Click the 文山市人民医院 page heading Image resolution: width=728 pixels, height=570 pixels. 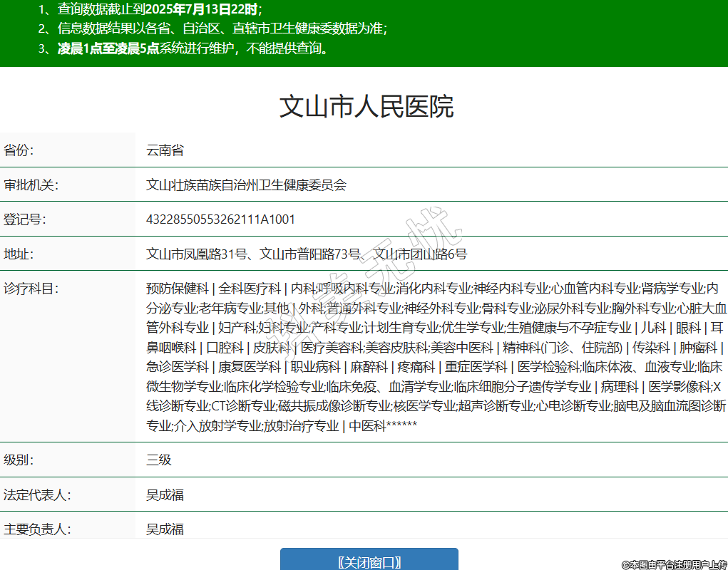coord(366,107)
